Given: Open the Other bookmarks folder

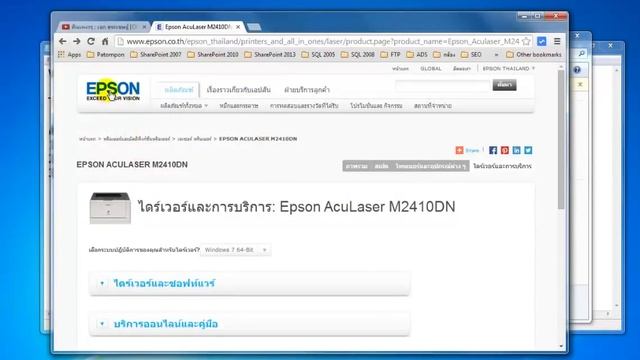Looking at the screenshot, I should (533, 54).
